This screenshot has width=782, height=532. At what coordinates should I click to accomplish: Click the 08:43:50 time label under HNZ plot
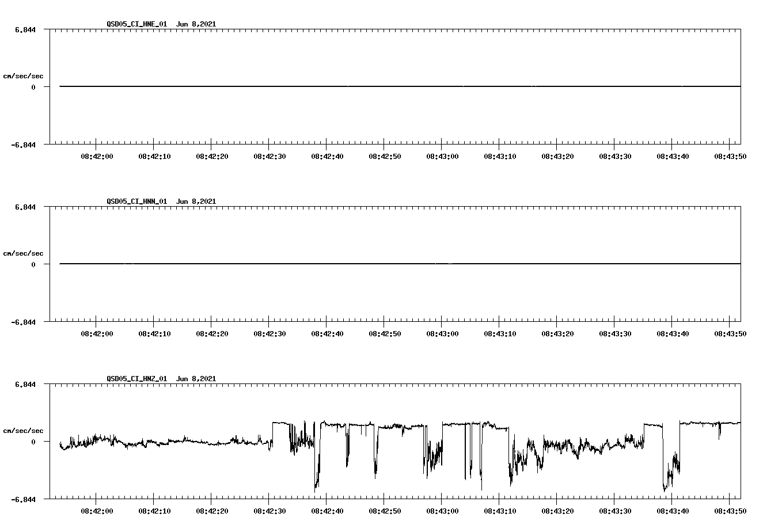pos(730,511)
